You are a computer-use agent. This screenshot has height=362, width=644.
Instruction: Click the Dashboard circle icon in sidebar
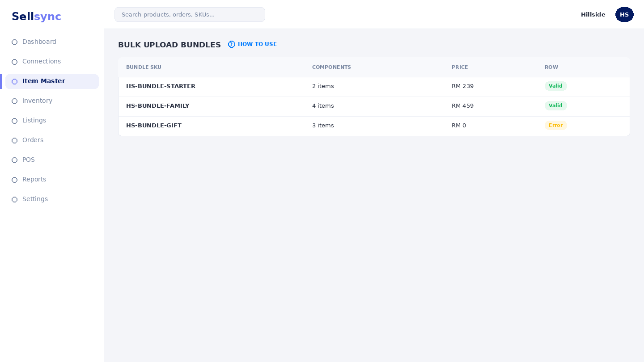[x=14, y=42]
